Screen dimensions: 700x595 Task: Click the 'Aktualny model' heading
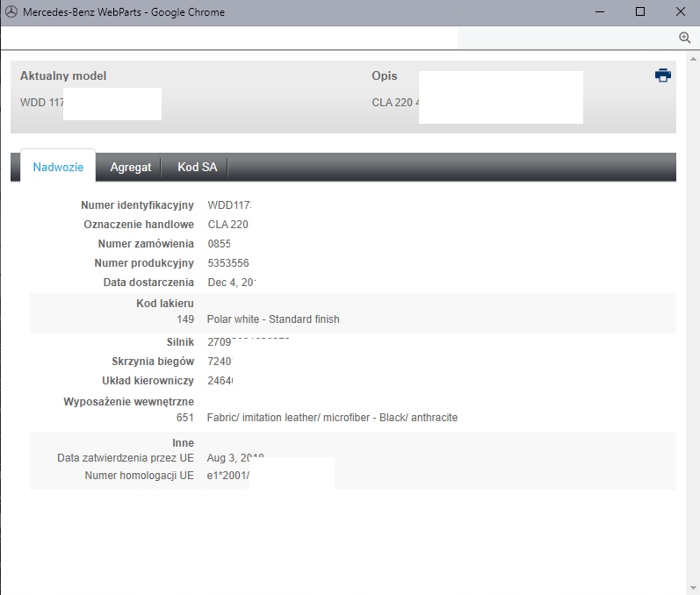[x=63, y=75]
